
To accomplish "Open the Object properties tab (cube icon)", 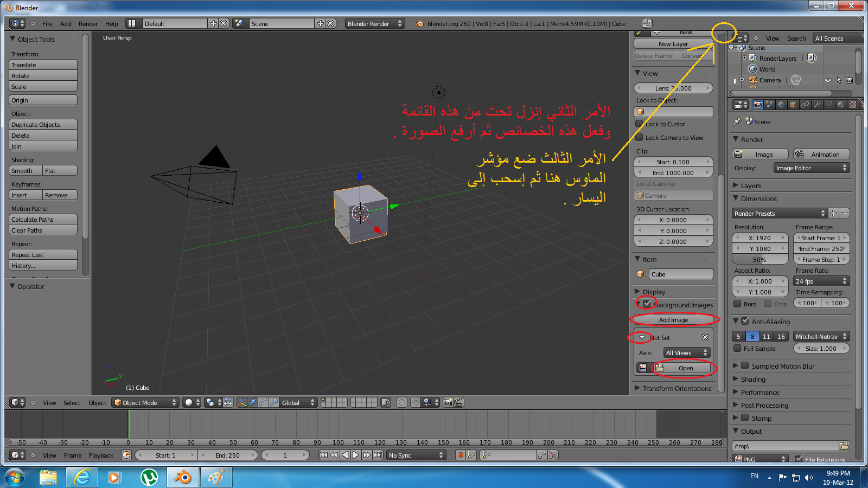I will coord(793,105).
